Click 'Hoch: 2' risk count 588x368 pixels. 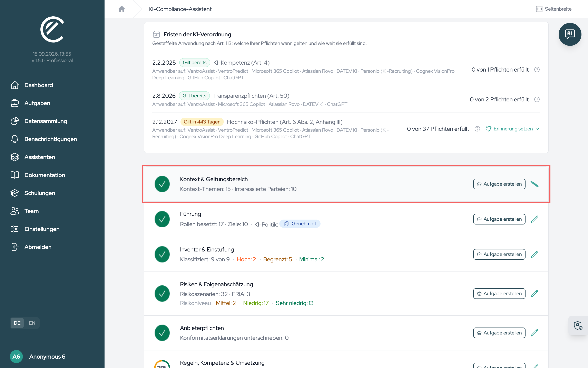246,259
